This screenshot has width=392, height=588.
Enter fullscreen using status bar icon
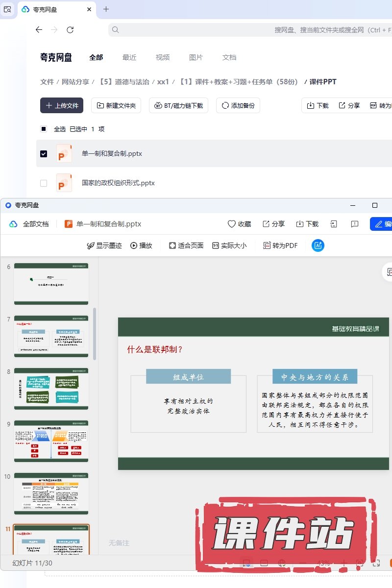[376, 563]
